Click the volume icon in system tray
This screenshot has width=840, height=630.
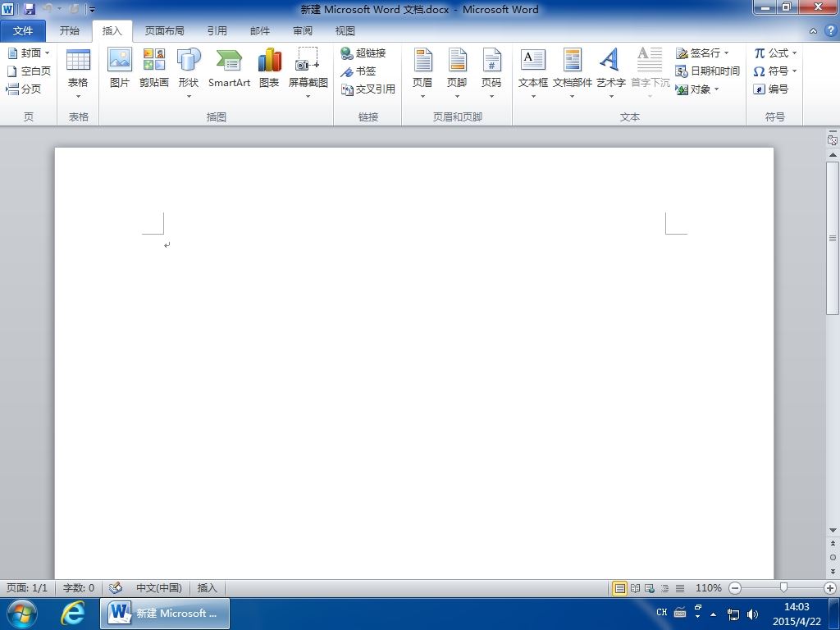[x=752, y=614]
